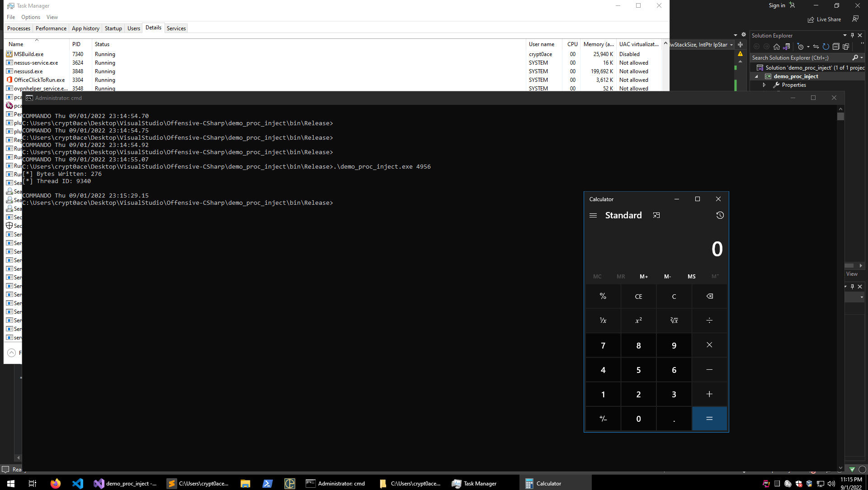Open the Pending Changes Filter dropdown arrow
868x490 pixels.
pos(808,47)
